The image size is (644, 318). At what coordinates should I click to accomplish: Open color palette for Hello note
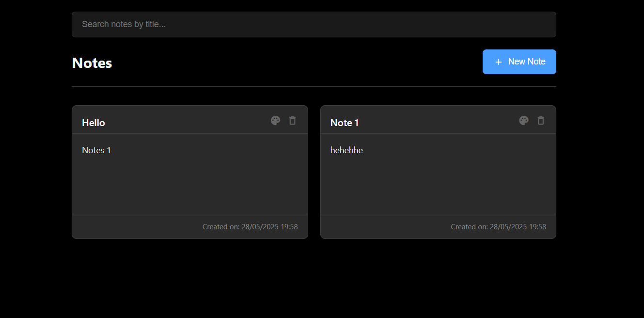[275, 121]
